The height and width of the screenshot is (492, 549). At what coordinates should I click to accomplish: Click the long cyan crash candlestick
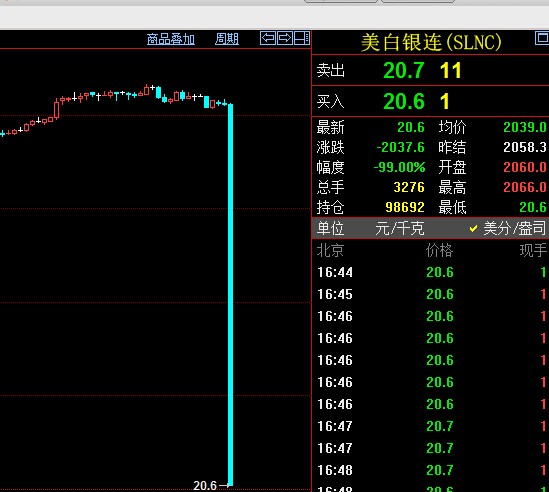click(230, 294)
